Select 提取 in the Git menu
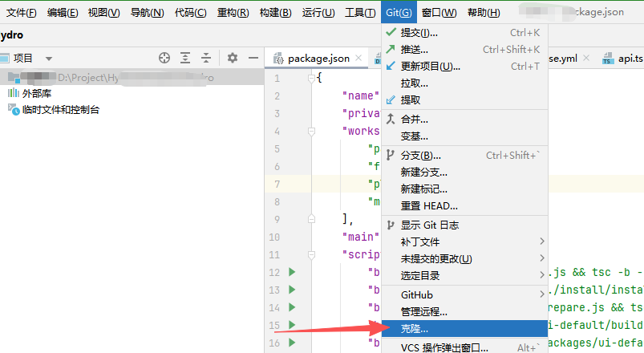 coord(464,99)
